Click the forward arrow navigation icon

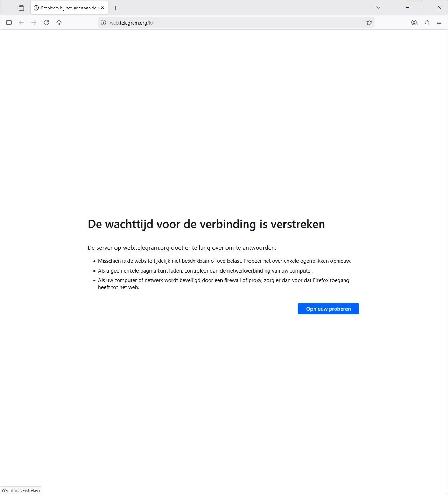tap(34, 22)
